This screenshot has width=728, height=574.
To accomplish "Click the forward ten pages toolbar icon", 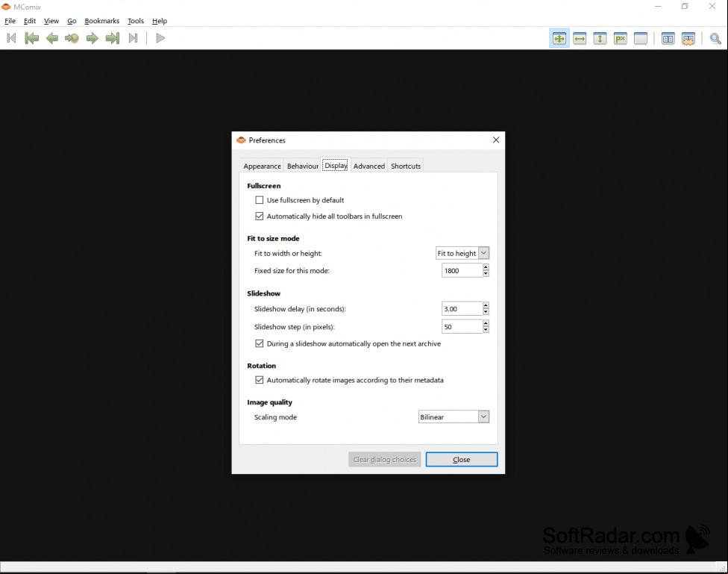I will pyautogui.click(x=113, y=38).
